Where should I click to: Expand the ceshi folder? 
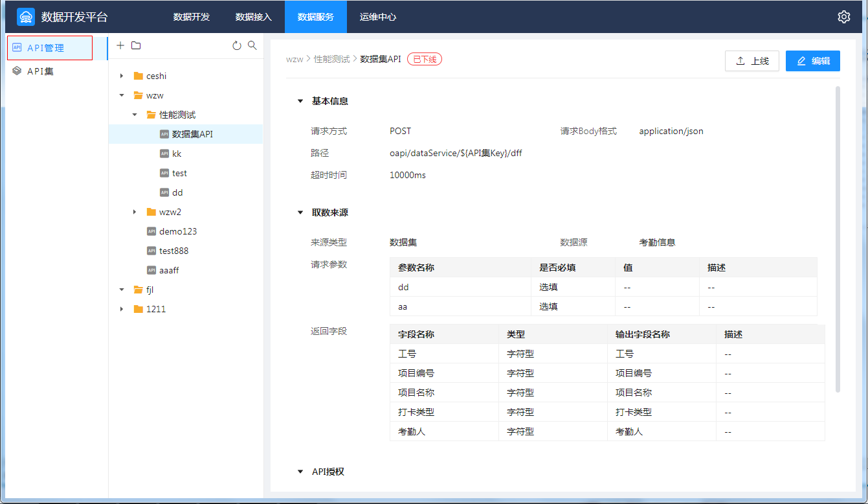[122, 76]
